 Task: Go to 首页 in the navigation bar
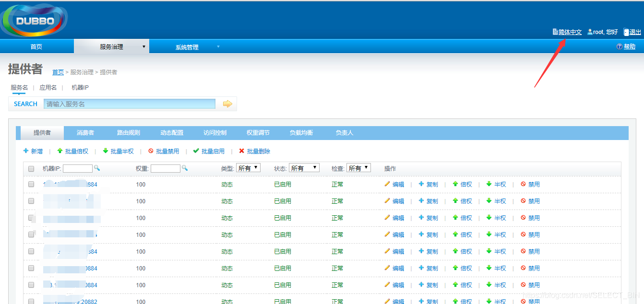36,47
